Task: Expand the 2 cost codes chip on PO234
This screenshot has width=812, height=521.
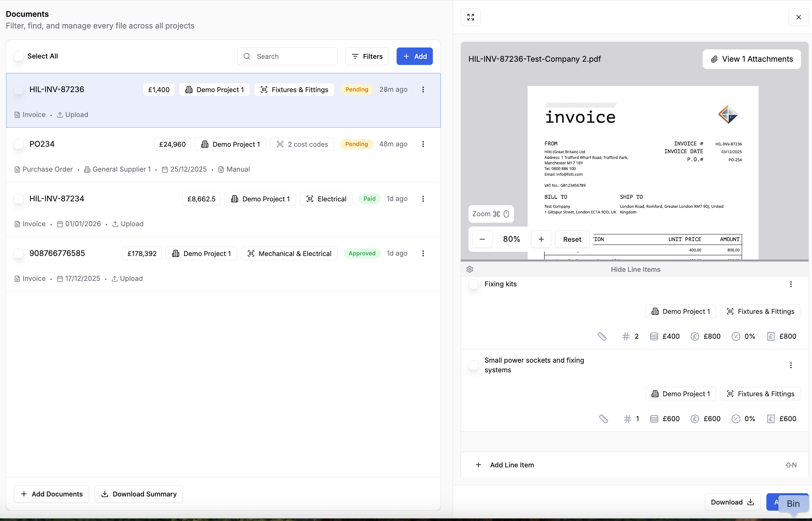Action: point(302,144)
